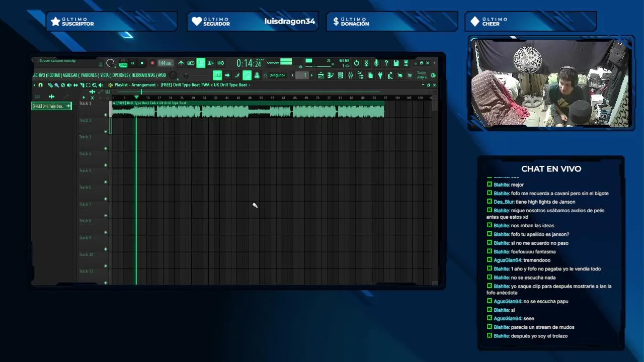Click the green playhead marker on timeline
Screen dimensions: 644x362
pos(136,97)
